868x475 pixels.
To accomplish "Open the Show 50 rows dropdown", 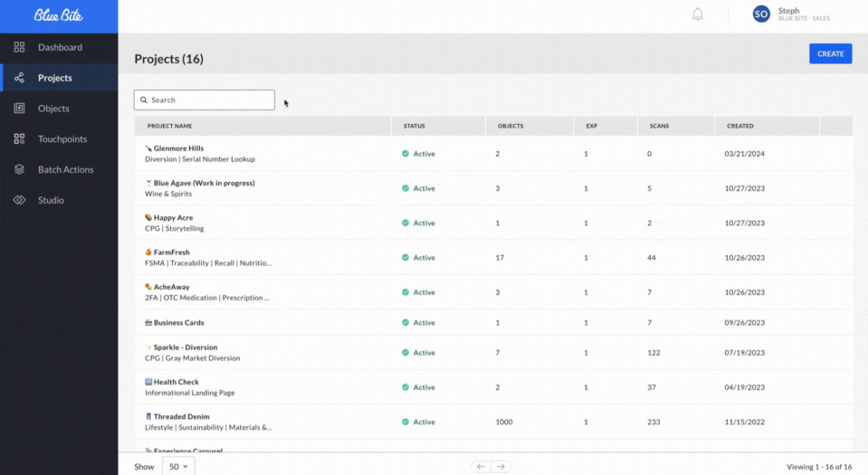I will (x=178, y=466).
